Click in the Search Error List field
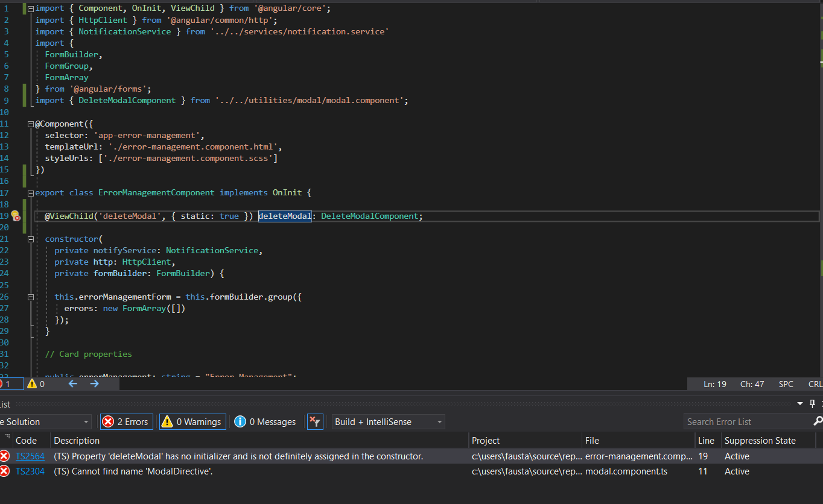823x504 pixels. tap(747, 422)
